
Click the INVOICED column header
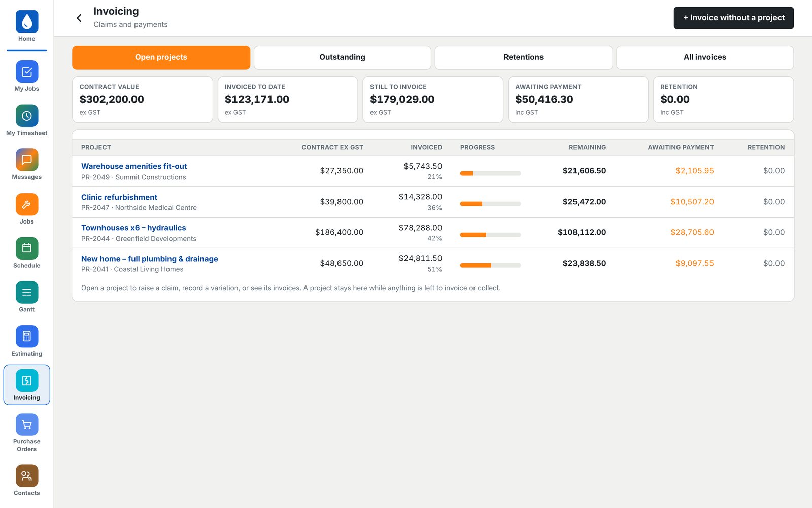pos(426,147)
